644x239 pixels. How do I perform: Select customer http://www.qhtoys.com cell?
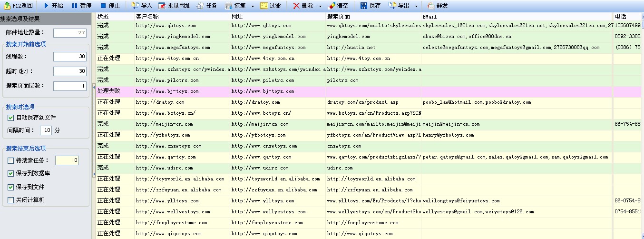[182, 26]
